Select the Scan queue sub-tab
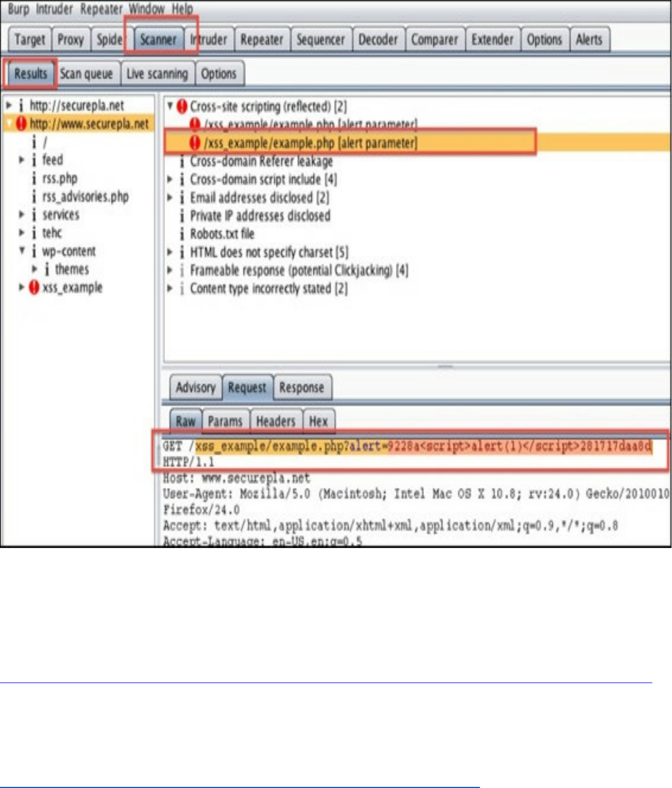The width and height of the screenshot is (672, 788). coord(86,74)
